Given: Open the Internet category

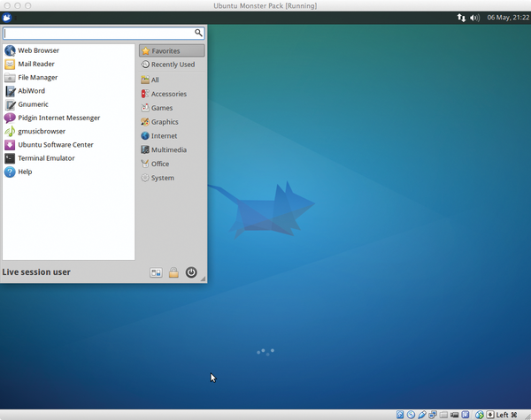Looking at the screenshot, I should tap(172, 135).
